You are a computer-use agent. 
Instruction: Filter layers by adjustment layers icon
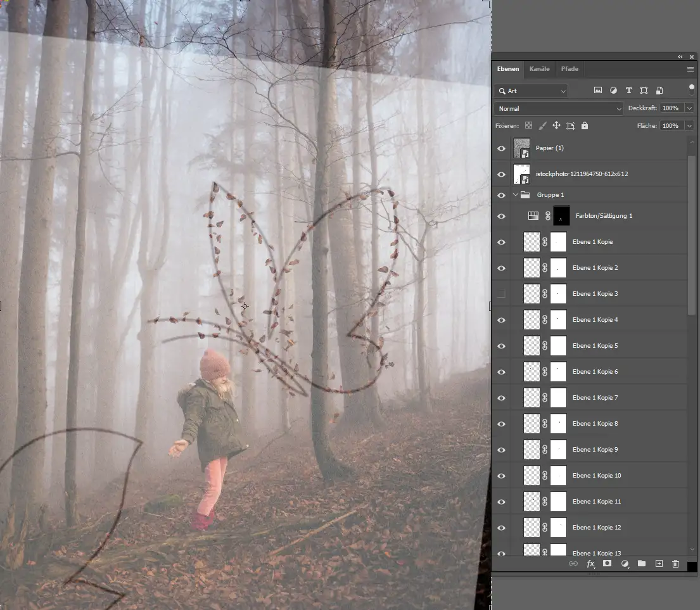(x=613, y=91)
